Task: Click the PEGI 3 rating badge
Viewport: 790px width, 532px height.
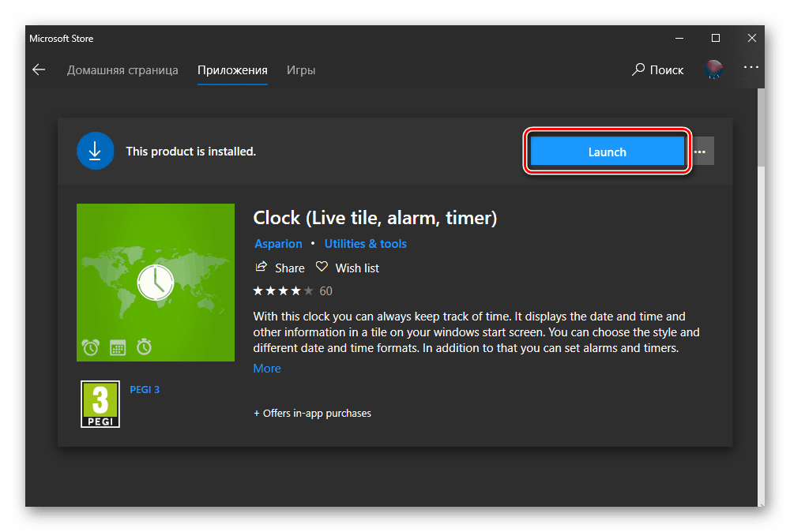Action: point(100,404)
